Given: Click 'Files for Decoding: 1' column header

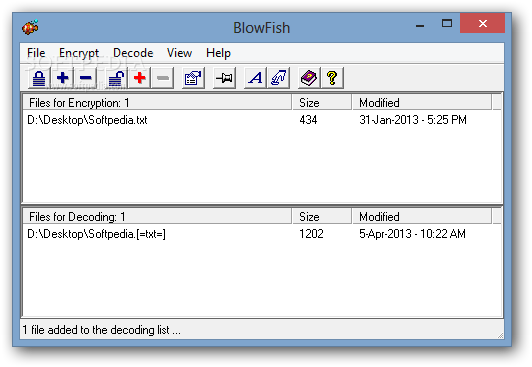Looking at the screenshot, I should coord(157,216).
